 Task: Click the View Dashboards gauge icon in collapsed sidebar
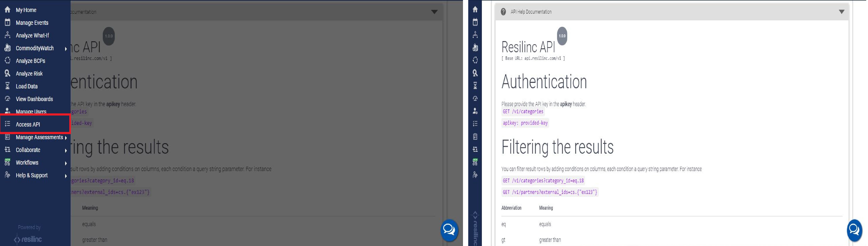(x=475, y=98)
